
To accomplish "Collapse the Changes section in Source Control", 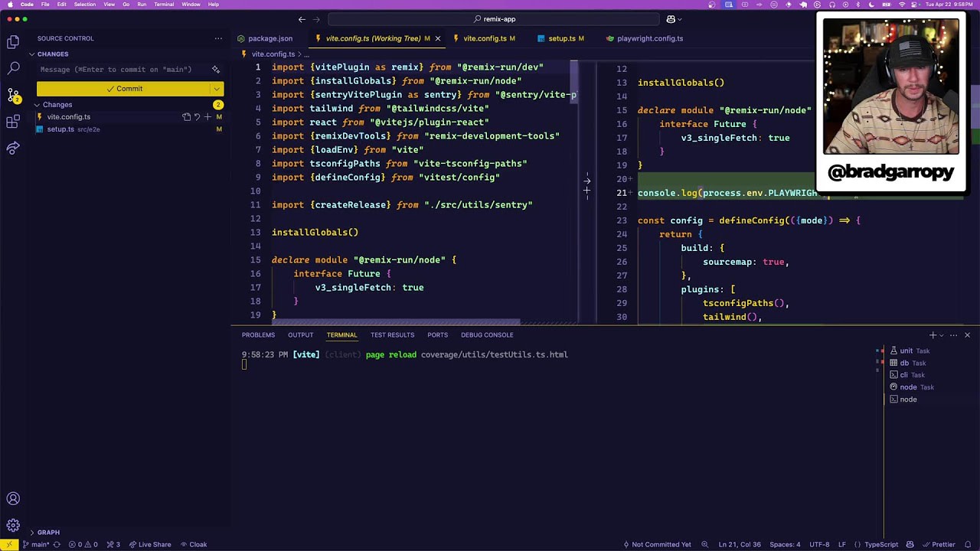I will [x=36, y=104].
